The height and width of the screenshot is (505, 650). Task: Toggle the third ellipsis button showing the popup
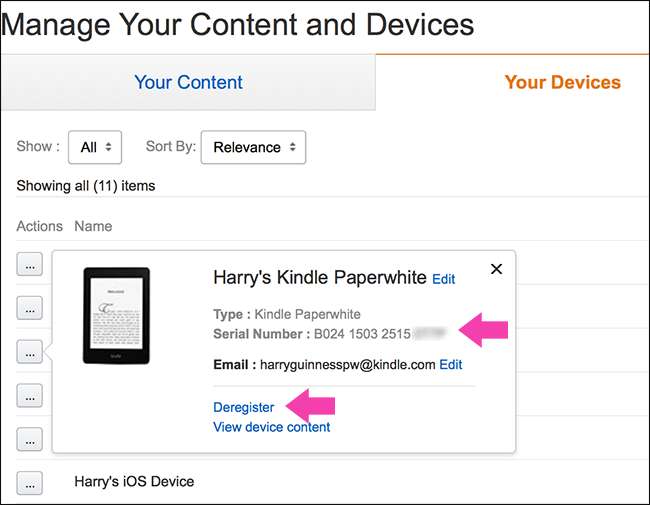[x=30, y=351]
